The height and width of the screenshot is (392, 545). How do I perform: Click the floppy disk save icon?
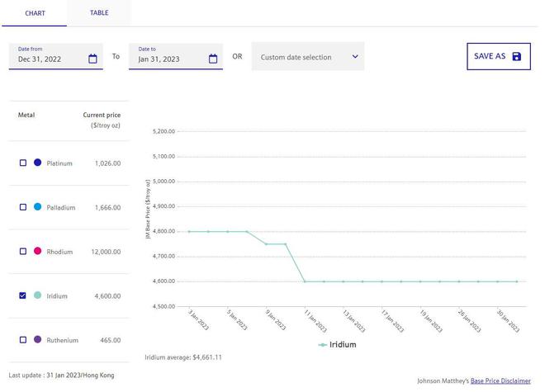tap(517, 56)
